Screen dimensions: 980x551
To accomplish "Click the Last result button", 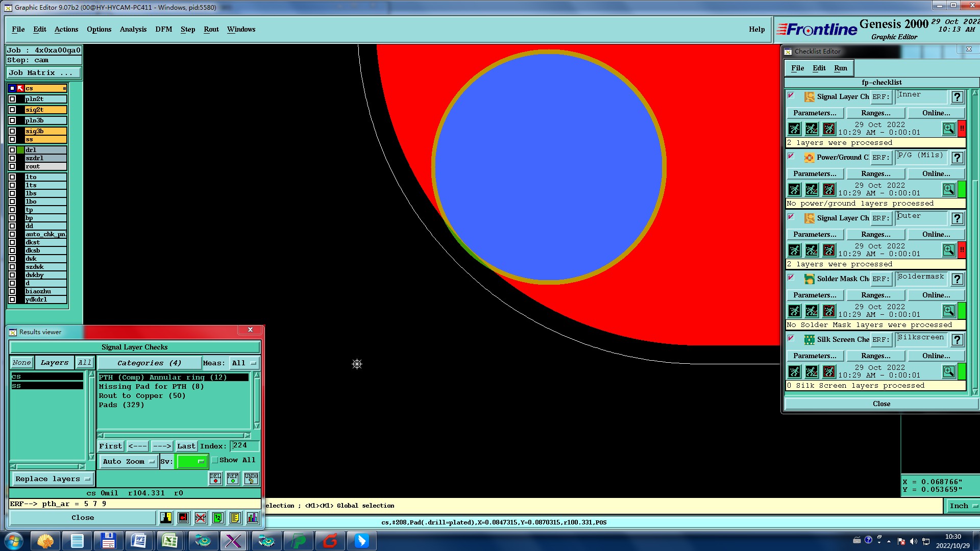I will coord(186,446).
